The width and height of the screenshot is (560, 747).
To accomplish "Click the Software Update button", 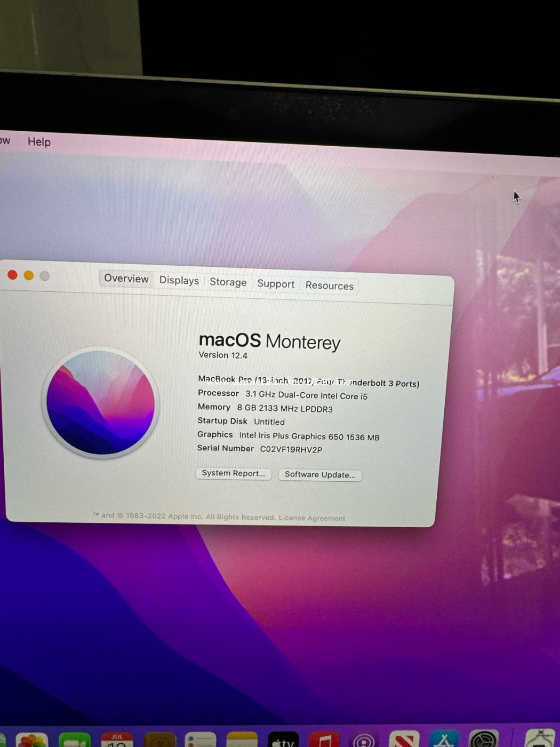I will [x=320, y=475].
